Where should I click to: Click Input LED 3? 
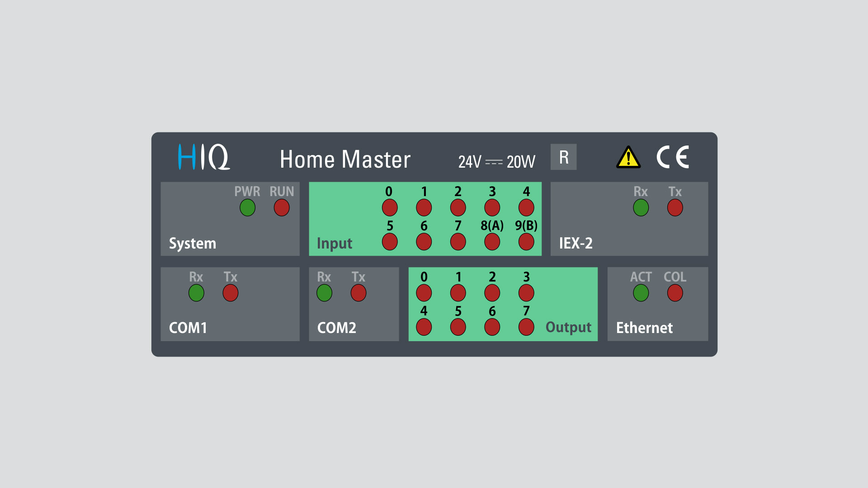coord(492,208)
